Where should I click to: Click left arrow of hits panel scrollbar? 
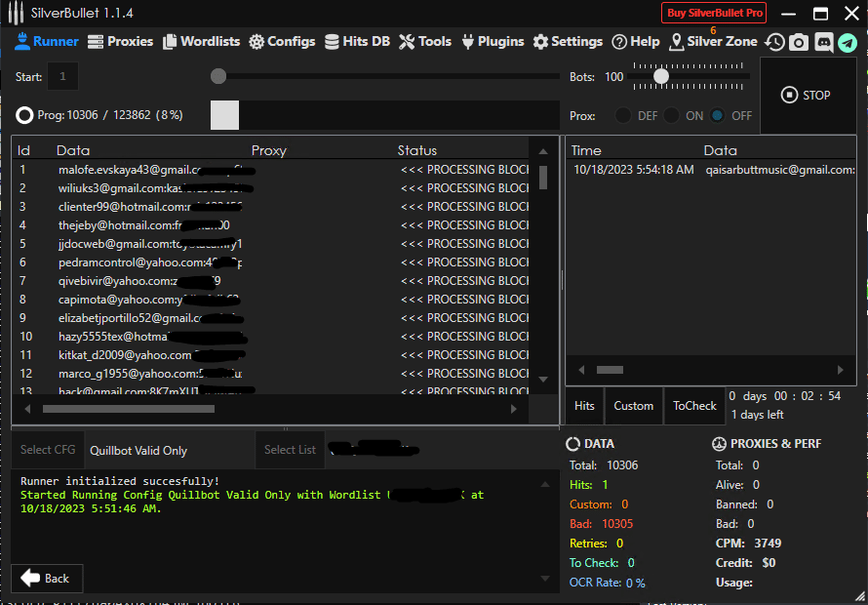[581, 370]
